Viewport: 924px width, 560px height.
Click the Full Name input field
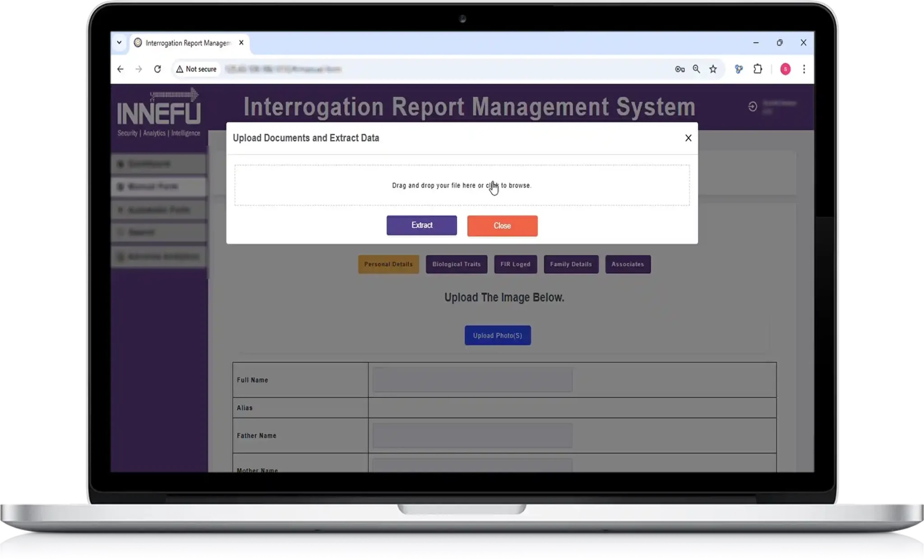(472, 380)
